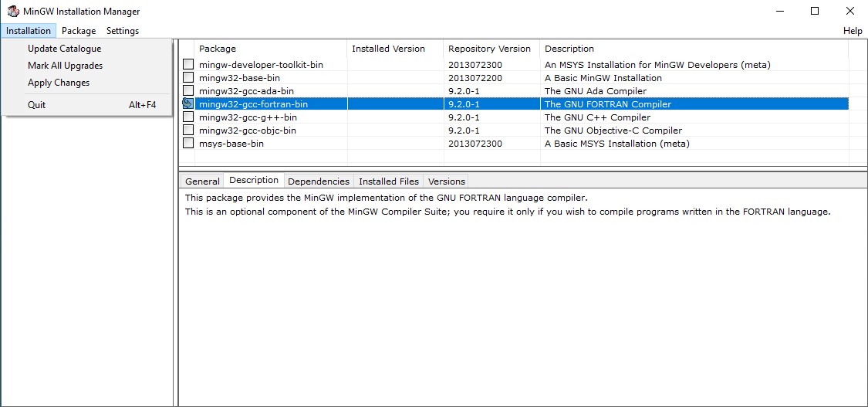Open the Package menu
The image size is (868, 407).
79,31
